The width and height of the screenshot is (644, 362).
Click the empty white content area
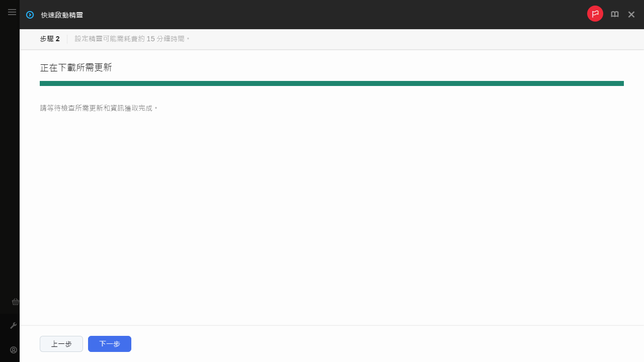coord(332,216)
